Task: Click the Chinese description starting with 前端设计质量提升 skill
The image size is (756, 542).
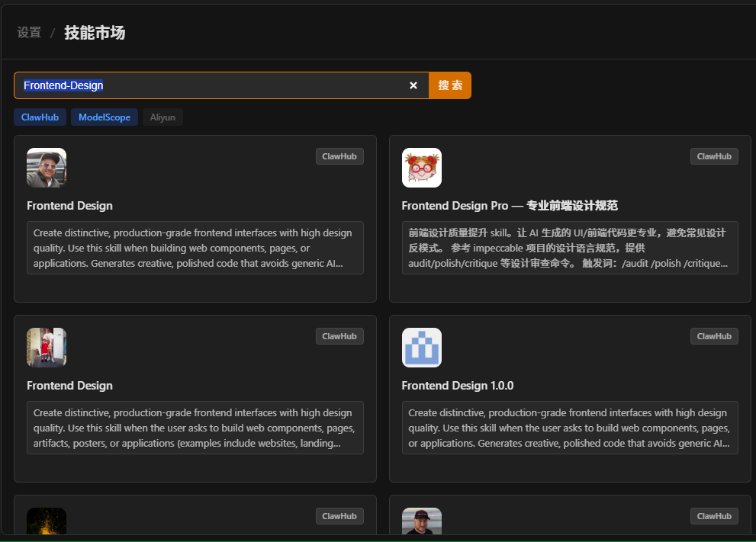Action: pyautogui.click(x=570, y=248)
